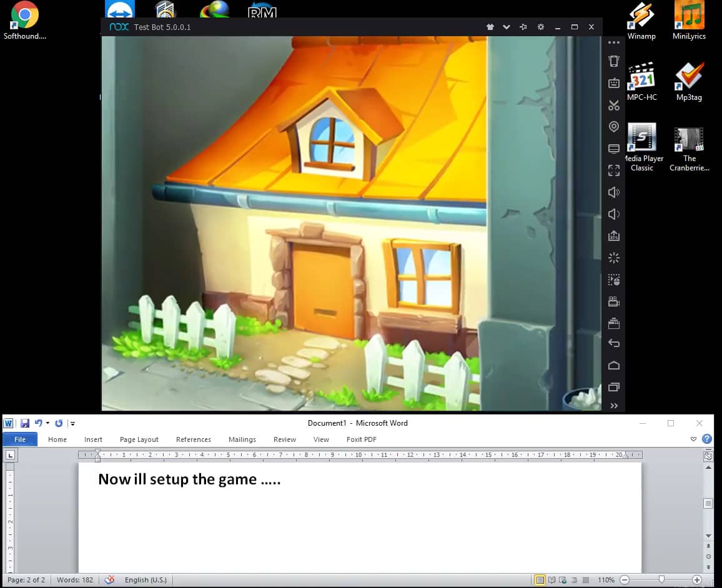Select Draft view button
Viewport: 722px width, 588px height.
[x=586, y=580]
